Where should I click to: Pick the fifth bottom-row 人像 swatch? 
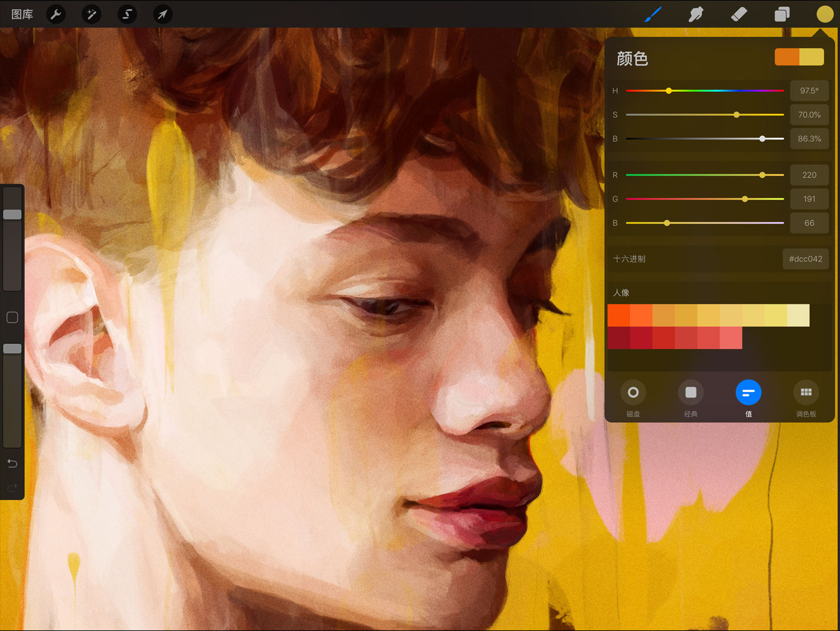coord(708,338)
